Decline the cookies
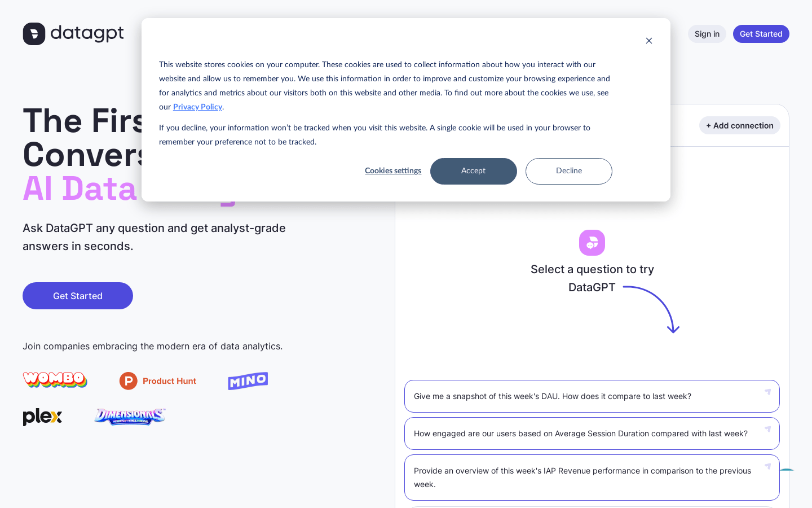Image resolution: width=812 pixels, height=508 pixels. [x=569, y=171]
